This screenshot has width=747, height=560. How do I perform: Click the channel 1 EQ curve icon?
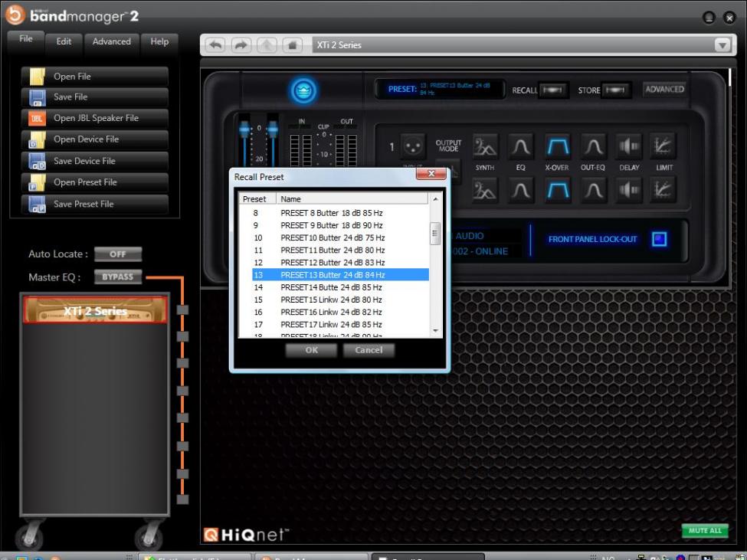[x=522, y=146]
